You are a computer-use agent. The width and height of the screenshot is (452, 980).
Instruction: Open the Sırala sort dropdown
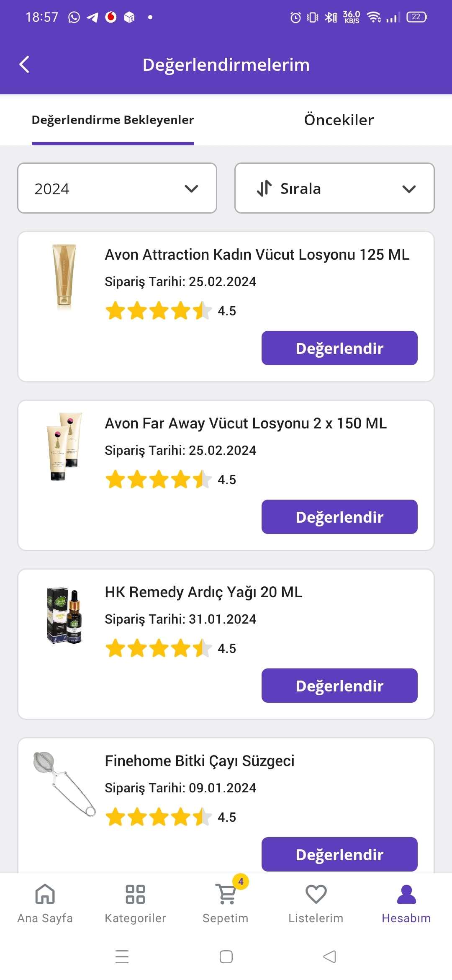(x=334, y=188)
